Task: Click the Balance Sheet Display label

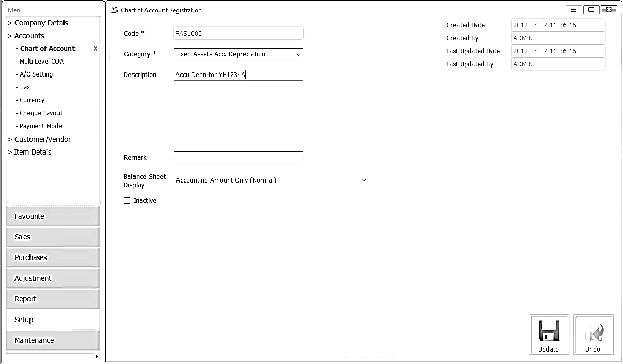Action: (145, 181)
